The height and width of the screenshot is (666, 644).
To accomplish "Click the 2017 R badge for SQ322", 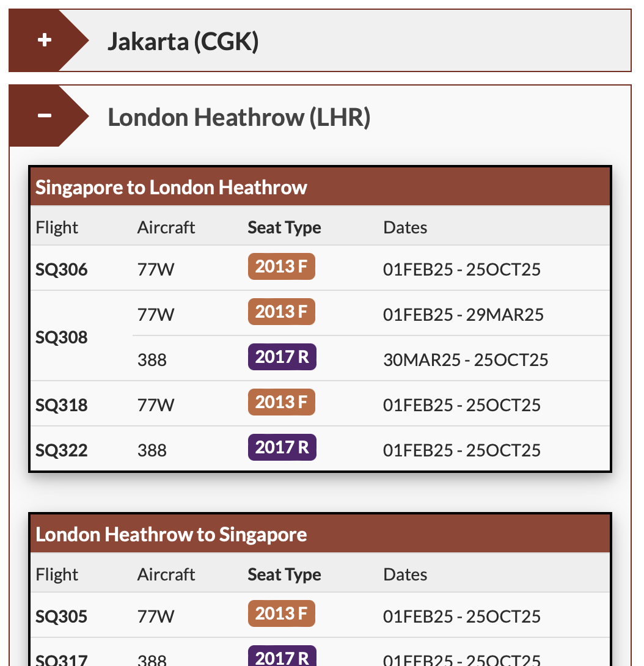I will tap(282, 448).
